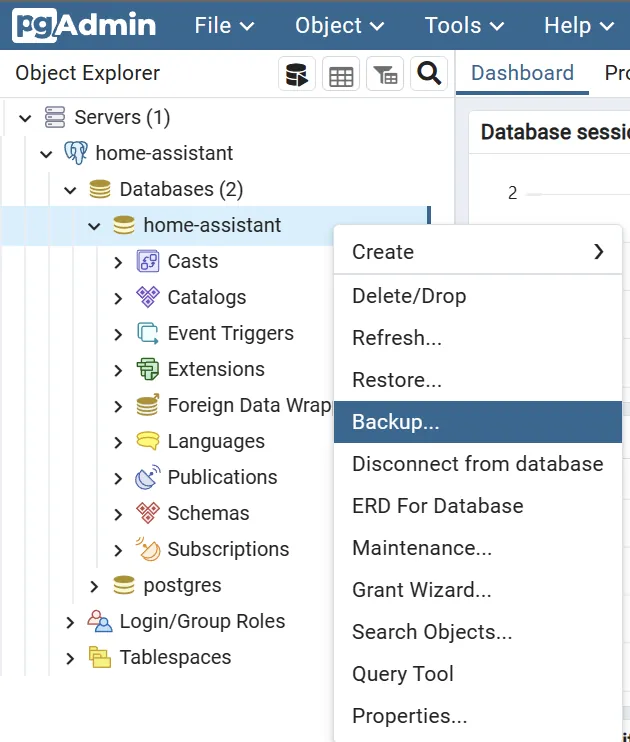The width and height of the screenshot is (630, 742).
Task: Click the Query Tool database icon in Object Explorer toolbar
Action: (296, 74)
